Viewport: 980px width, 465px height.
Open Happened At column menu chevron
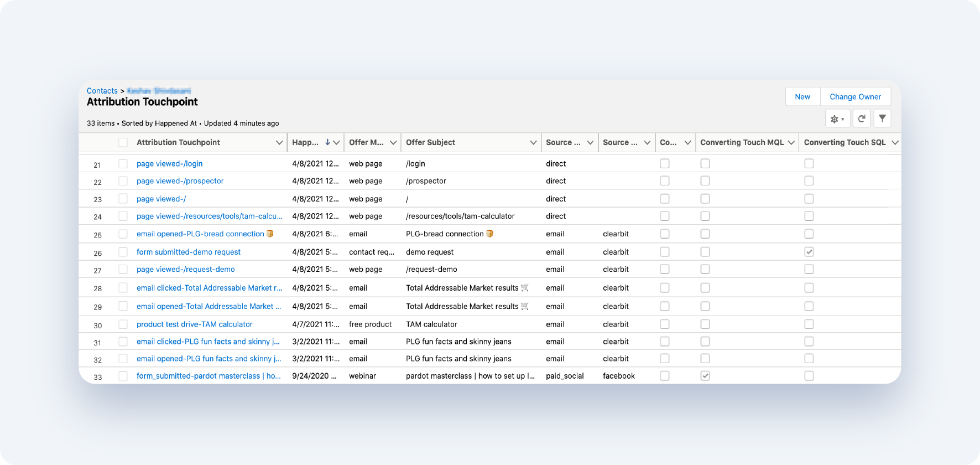336,142
